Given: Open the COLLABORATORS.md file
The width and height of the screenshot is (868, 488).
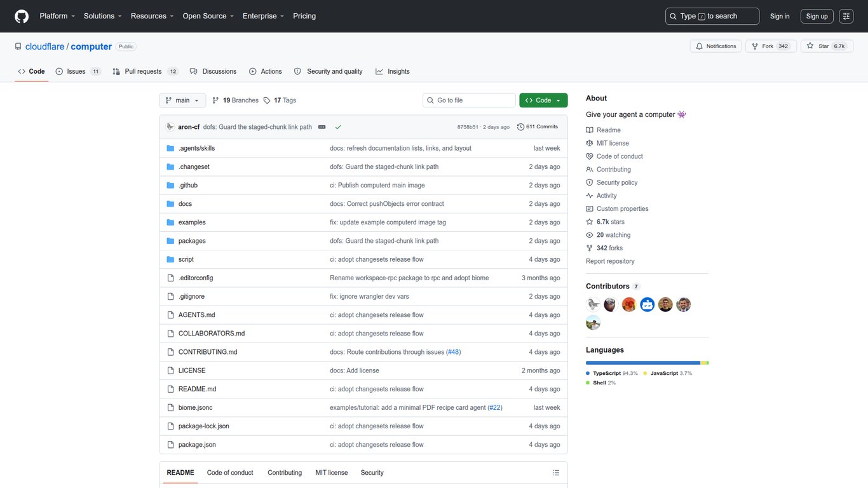Looking at the screenshot, I should pos(212,333).
